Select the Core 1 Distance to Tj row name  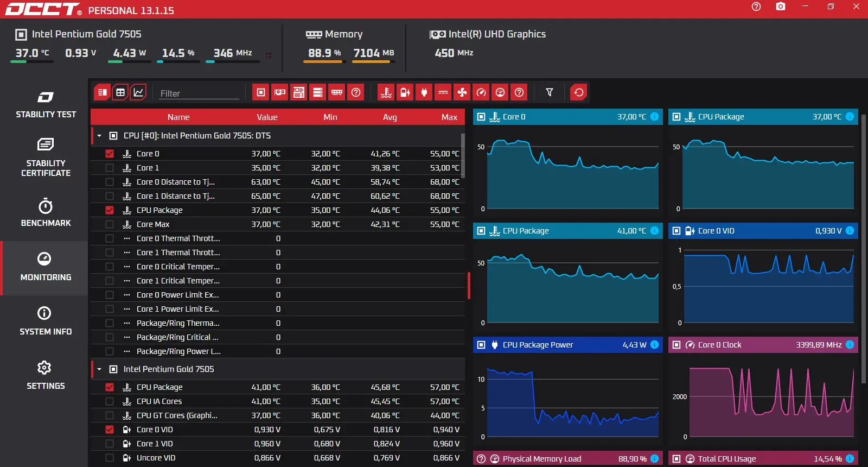point(175,196)
